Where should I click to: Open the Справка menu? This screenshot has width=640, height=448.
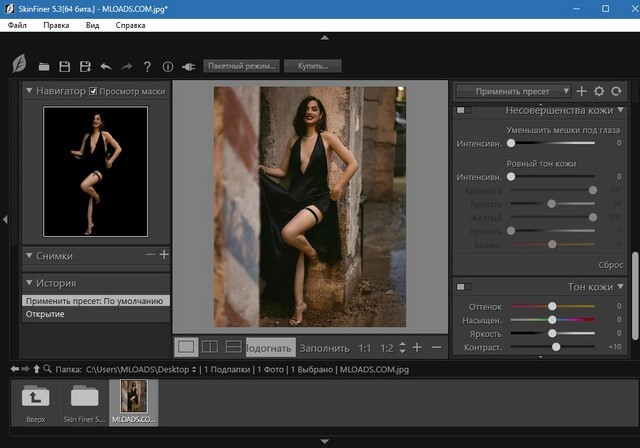pyautogui.click(x=130, y=25)
